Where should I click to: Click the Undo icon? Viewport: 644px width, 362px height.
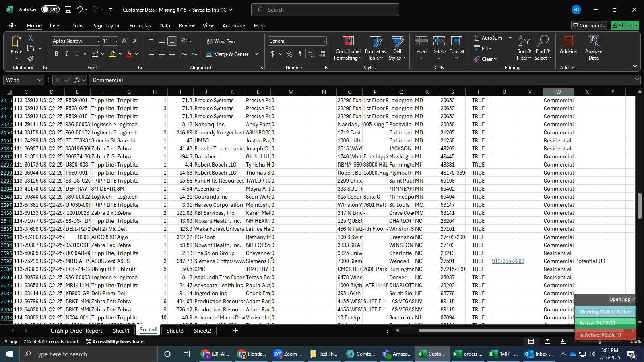coord(80,10)
